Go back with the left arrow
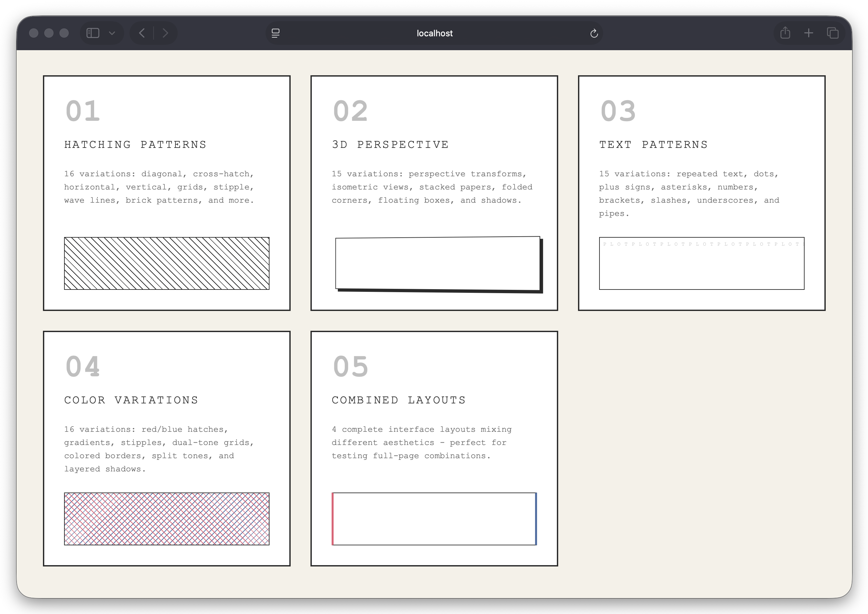 (142, 33)
